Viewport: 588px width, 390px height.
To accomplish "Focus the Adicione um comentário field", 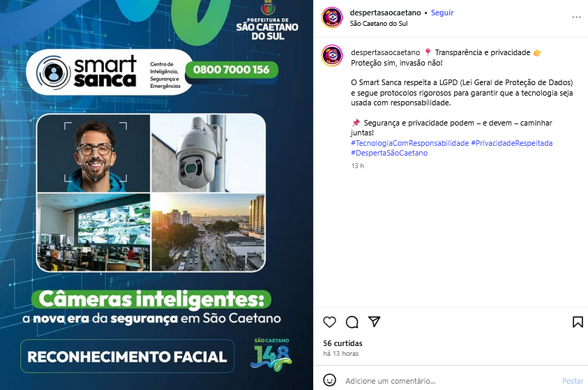I will click(450, 381).
